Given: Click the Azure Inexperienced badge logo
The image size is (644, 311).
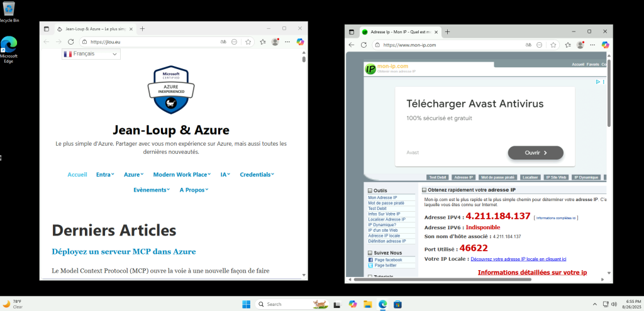Looking at the screenshot, I should click(171, 89).
